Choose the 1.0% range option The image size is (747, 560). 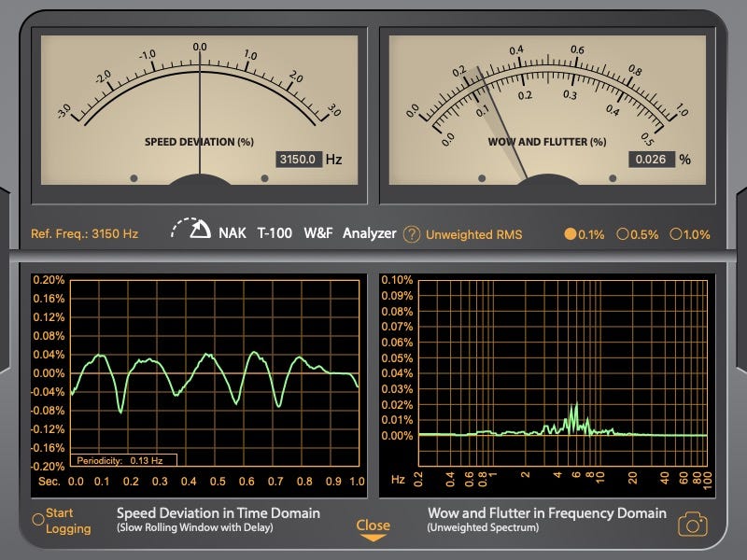(x=676, y=234)
